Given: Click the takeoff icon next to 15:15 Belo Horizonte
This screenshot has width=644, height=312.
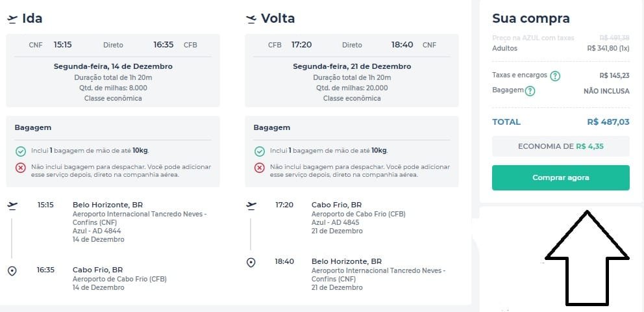Looking at the screenshot, I should tap(12, 205).
